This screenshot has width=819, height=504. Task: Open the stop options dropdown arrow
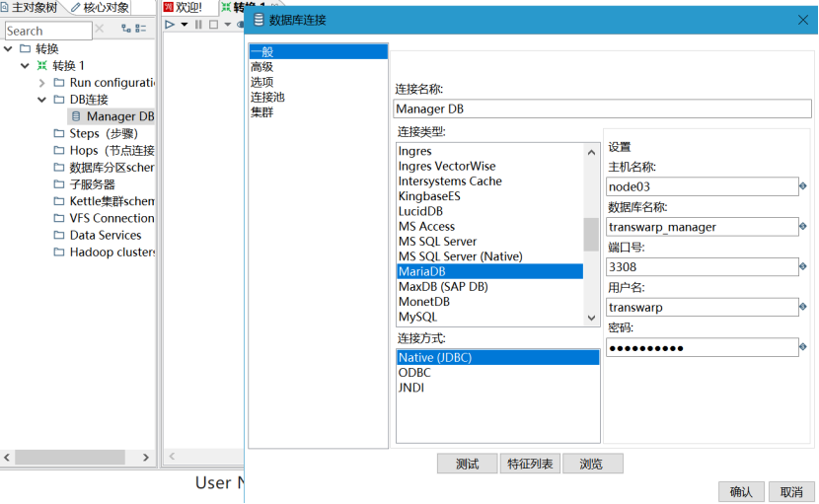227,25
